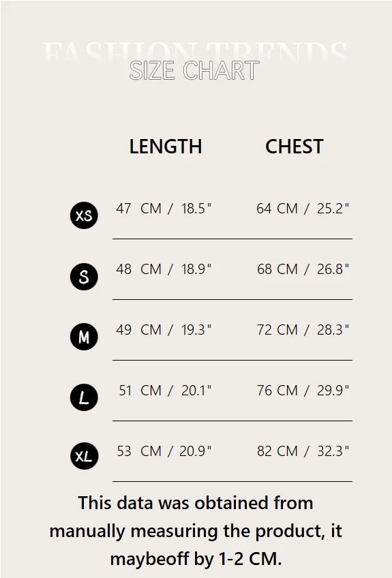Select the M chest 72 CM value
The image size is (392, 578).
[x=303, y=329]
